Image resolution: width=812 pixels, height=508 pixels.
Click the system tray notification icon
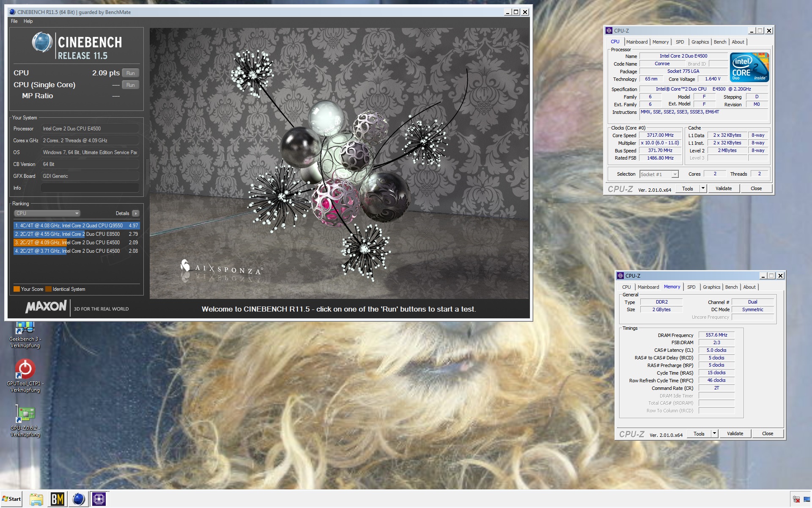pos(796,499)
